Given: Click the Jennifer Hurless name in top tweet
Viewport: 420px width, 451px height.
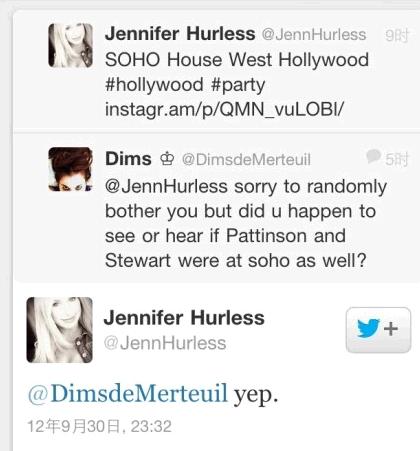Looking at the screenshot, I should pyautogui.click(x=180, y=34).
